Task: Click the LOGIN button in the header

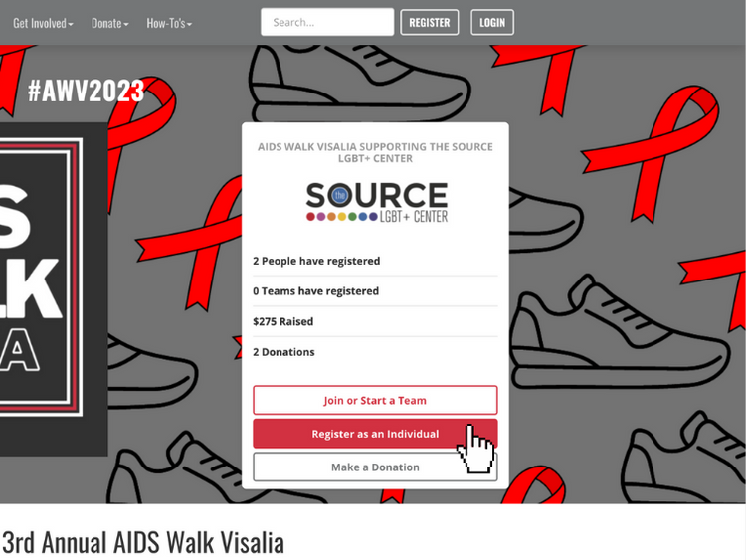Action: [x=492, y=22]
